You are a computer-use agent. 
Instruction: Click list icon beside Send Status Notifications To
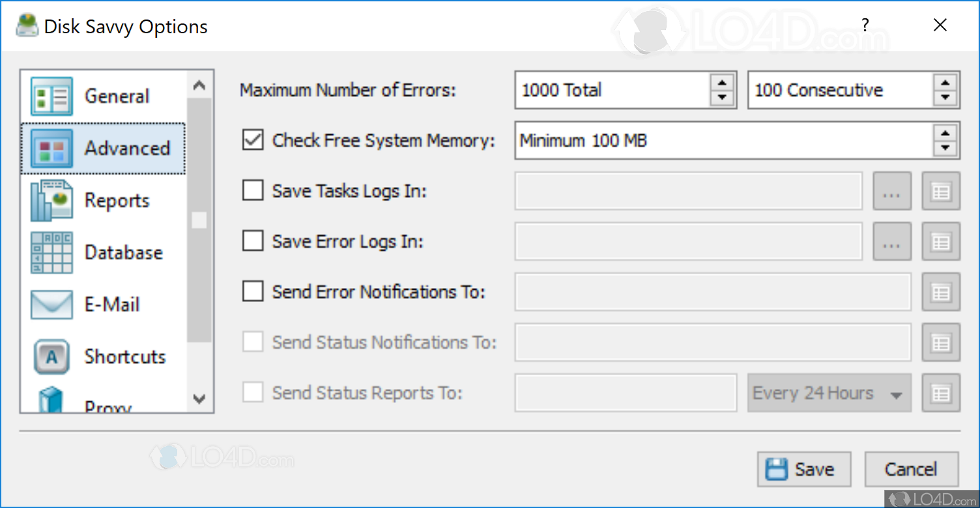pyautogui.click(x=941, y=343)
